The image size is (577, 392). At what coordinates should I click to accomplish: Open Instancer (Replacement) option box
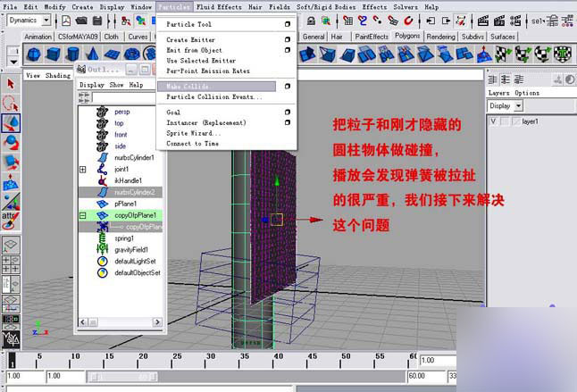[288, 122]
